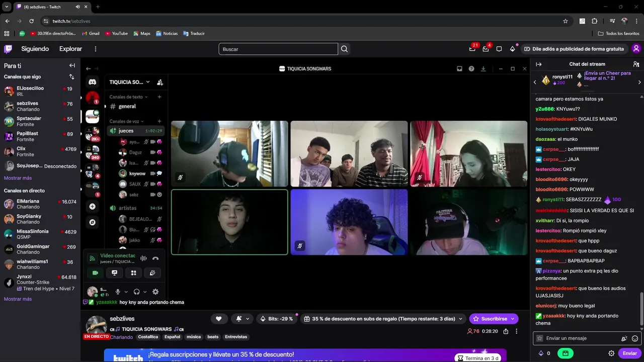Screen dimensions: 644x362
Task: Click Discord add server plus icon
Action: point(93,206)
